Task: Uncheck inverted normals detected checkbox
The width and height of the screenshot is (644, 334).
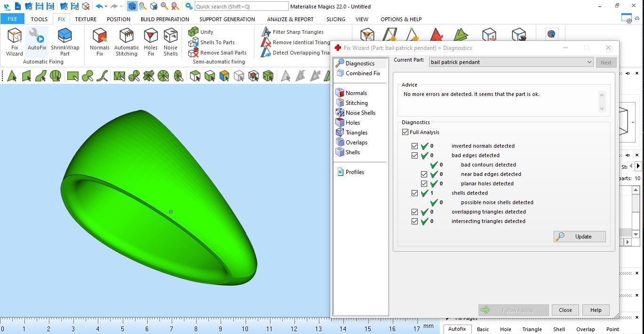Action: click(414, 146)
